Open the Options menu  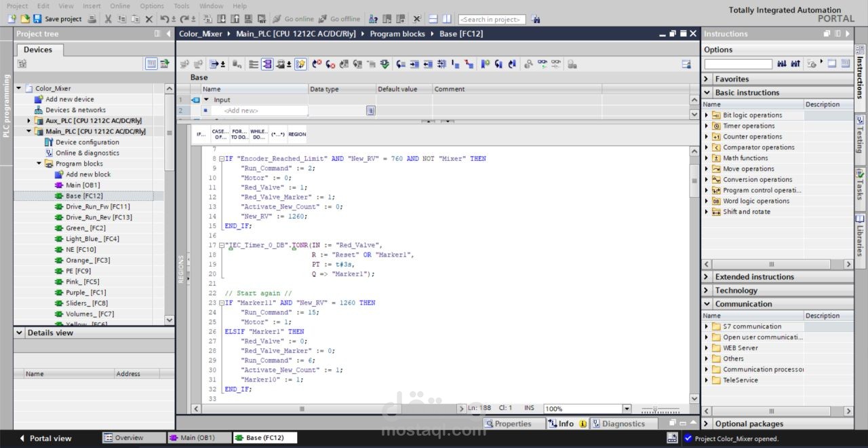[x=152, y=5]
